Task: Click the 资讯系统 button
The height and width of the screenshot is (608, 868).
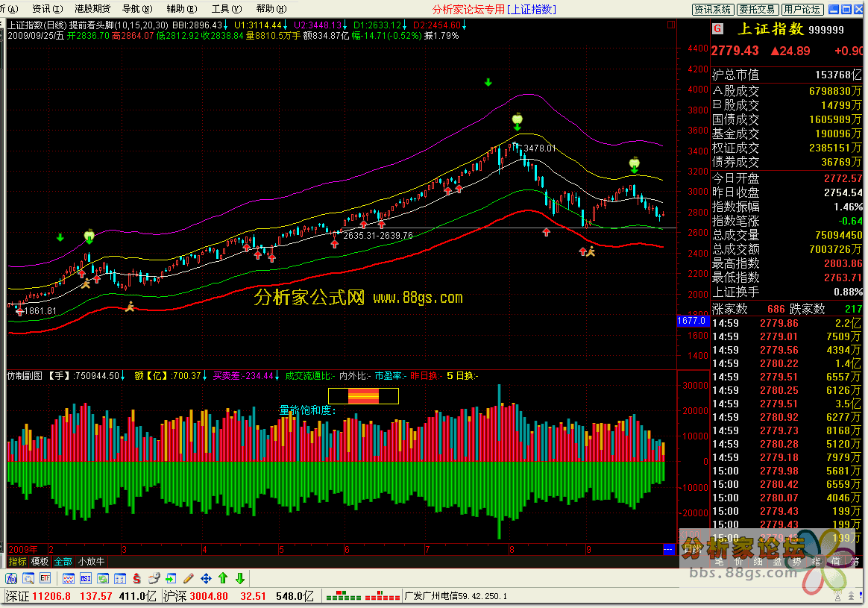Action: (x=713, y=10)
